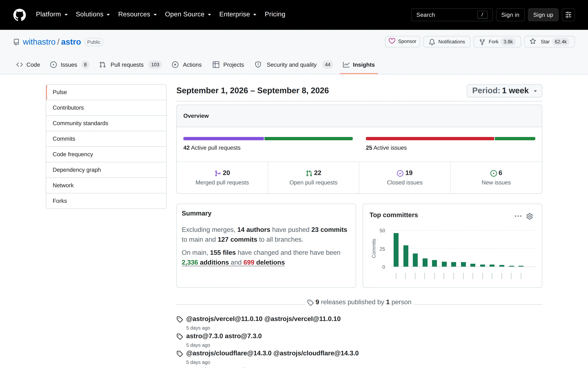
Task: Focus the Search input field
Action: click(452, 15)
